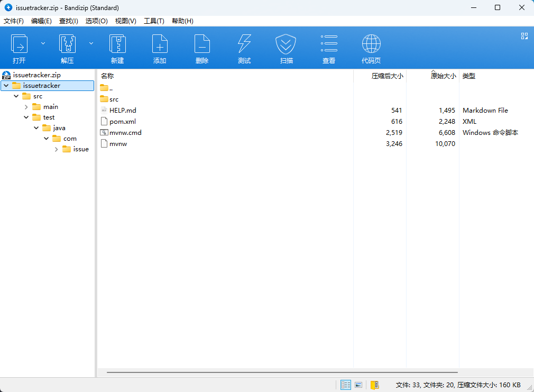Open the Tools (工具) menu
Screen dimensions: 534x392
coord(154,21)
